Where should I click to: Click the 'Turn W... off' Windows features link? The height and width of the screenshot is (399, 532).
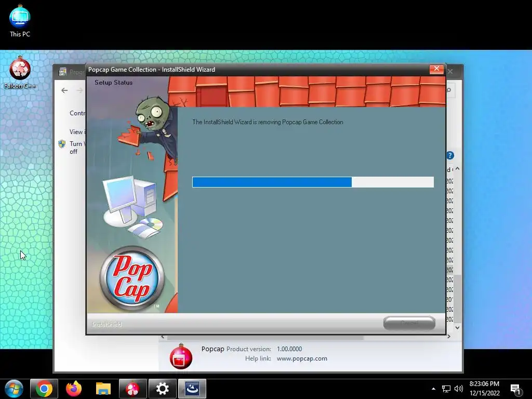click(77, 148)
